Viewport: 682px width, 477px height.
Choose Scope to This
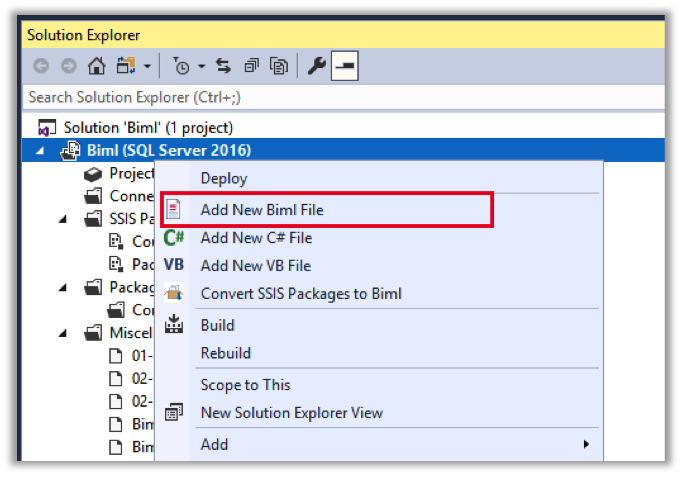tap(379, 385)
